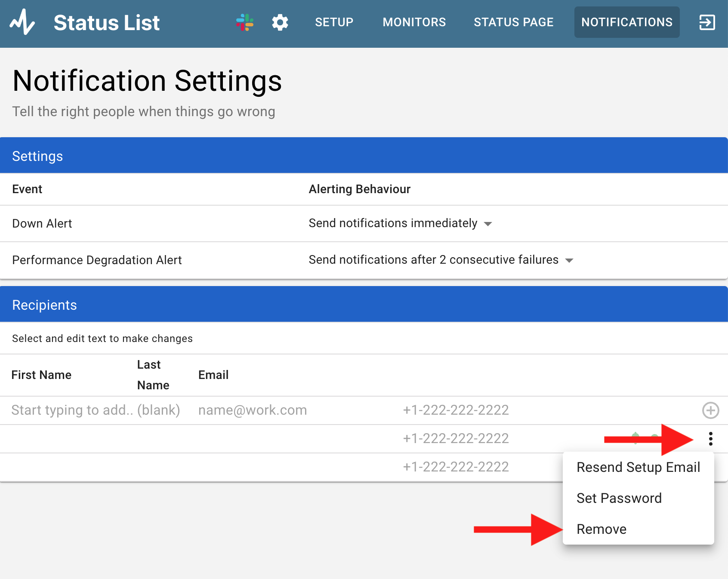Open the Down Alert behaviour dropdown

488,224
